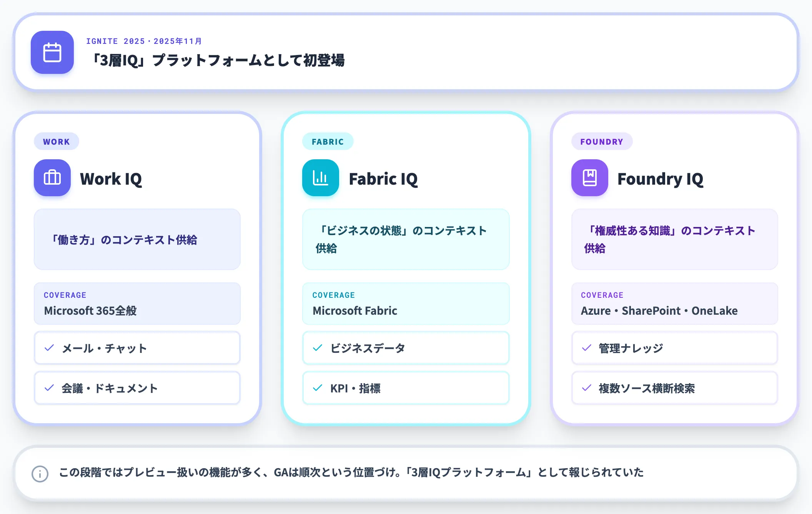Click the checkmark beside ビジネスデータ
The width and height of the screenshot is (812, 514).
pyautogui.click(x=318, y=348)
